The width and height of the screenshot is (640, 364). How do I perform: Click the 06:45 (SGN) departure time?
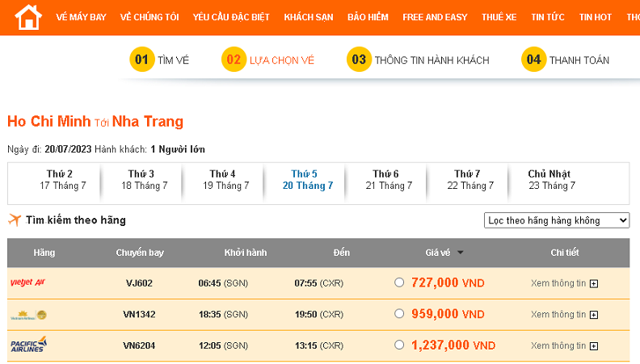(x=223, y=283)
